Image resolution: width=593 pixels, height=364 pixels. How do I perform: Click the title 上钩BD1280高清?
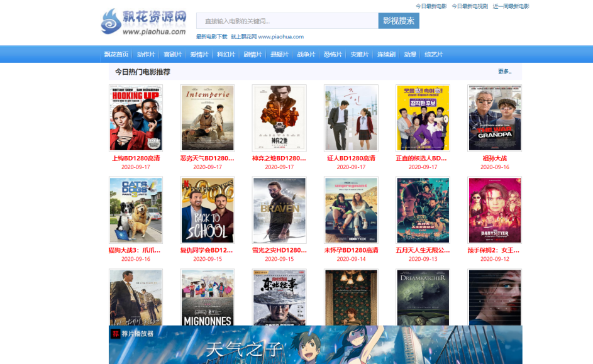[136, 158]
